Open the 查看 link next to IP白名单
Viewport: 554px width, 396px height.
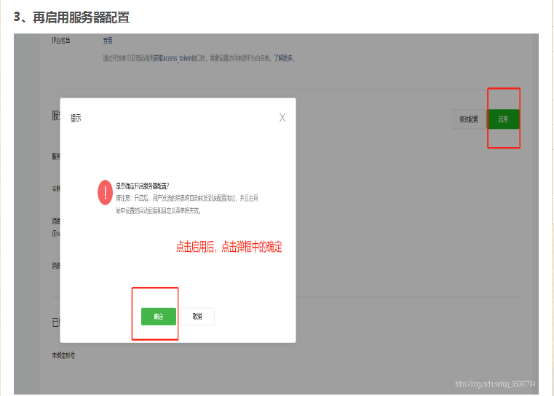[108, 41]
